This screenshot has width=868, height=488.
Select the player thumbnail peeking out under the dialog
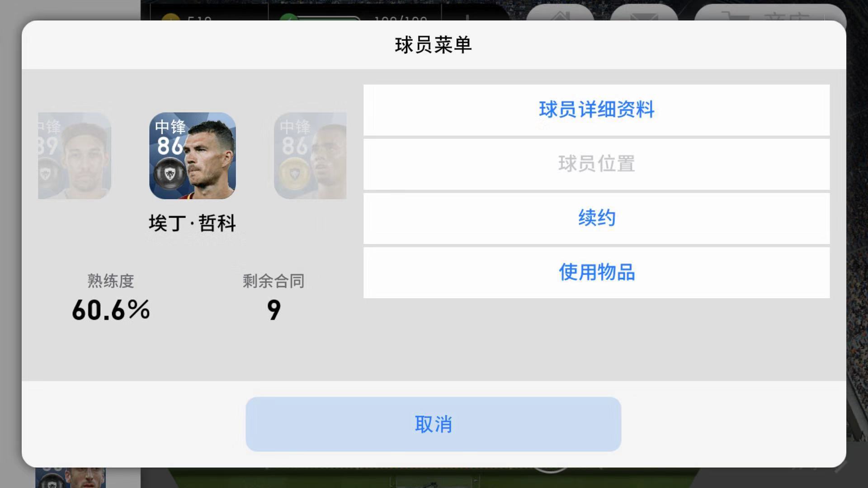[x=71, y=478]
